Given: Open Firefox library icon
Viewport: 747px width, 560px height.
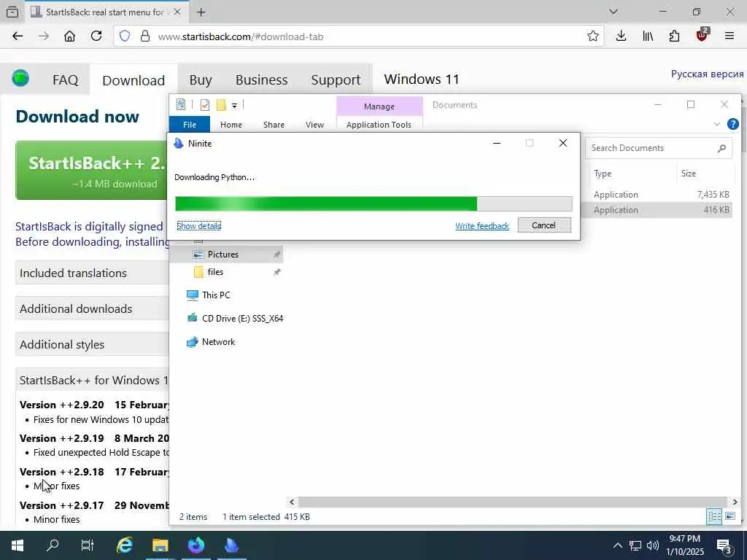Looking at the screenshot, I should click(x=648, y=36).
